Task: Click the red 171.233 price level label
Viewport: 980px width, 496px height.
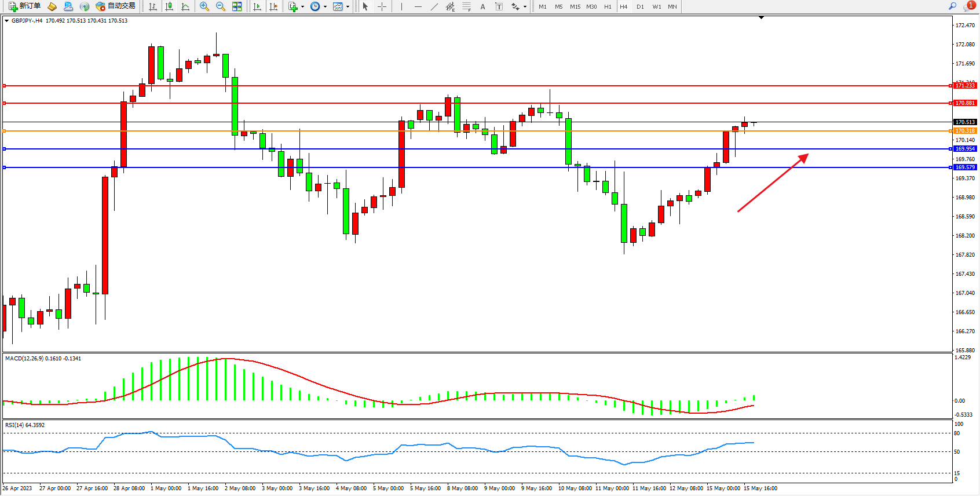Action: (965, 86)
